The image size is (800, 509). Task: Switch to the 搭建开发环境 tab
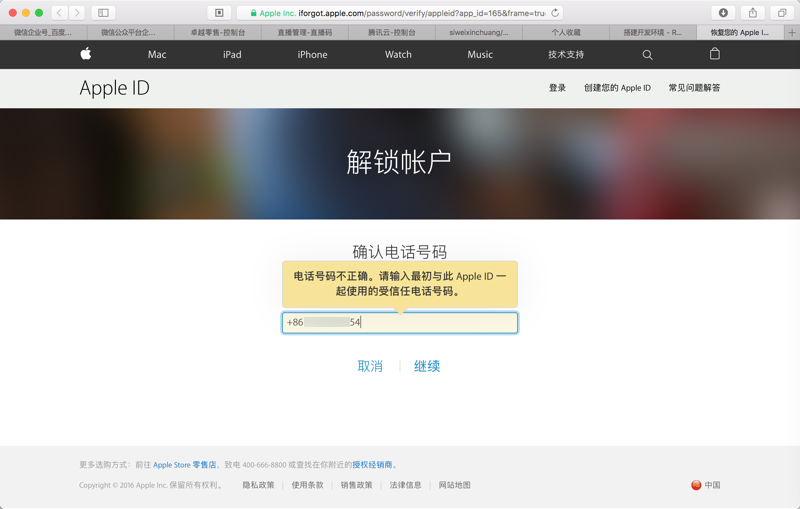coord(653,33)
